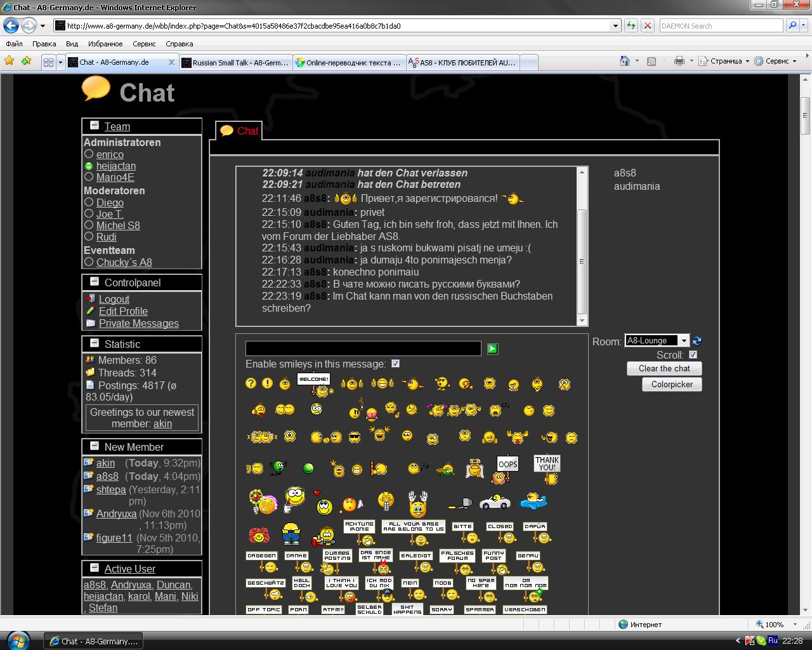This screenshot has height=650, width=812.
Task: Click the green send message arrow
Action: 492,348
